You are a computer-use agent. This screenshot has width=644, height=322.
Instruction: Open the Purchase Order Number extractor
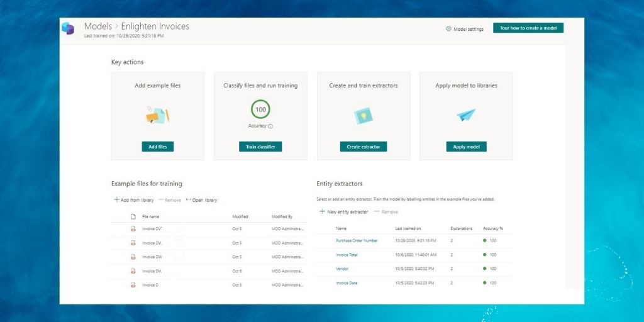click(357, 241)
